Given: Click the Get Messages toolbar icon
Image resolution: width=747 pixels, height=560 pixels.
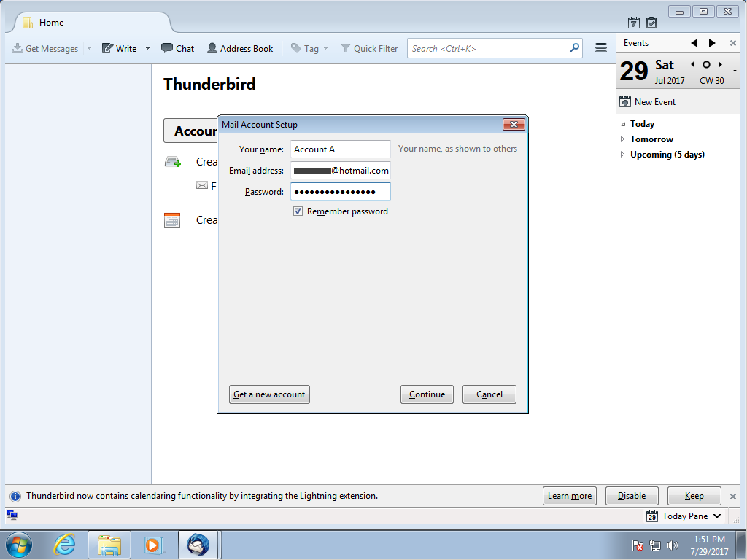Looking at the screenshot, I should (x=18, y=49).
